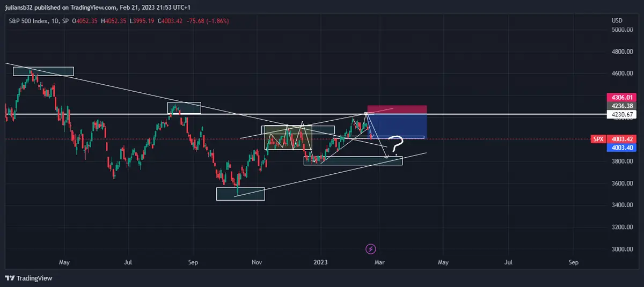Click the TradingView logo in the corner

(28, 278)
